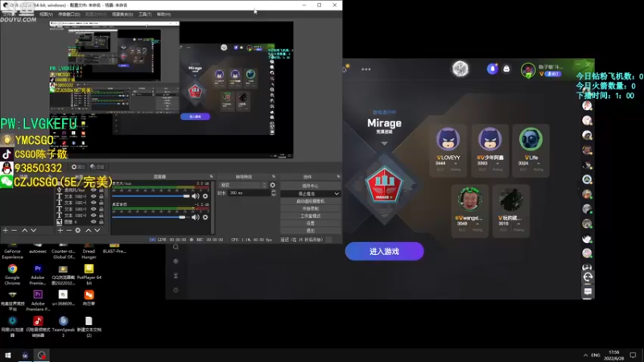This screenshot has width=644, height=362.
Task: Open 桌面音频 audio settings gear in mixer
Action: [205, 217]
